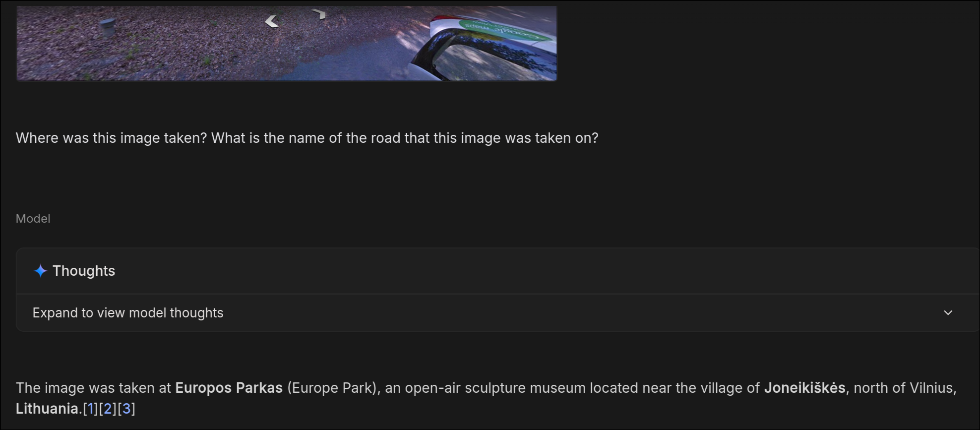The width and height of the screenshot is (980, 430).
Task: Open citation link [1]
Action: pos(90,409)
